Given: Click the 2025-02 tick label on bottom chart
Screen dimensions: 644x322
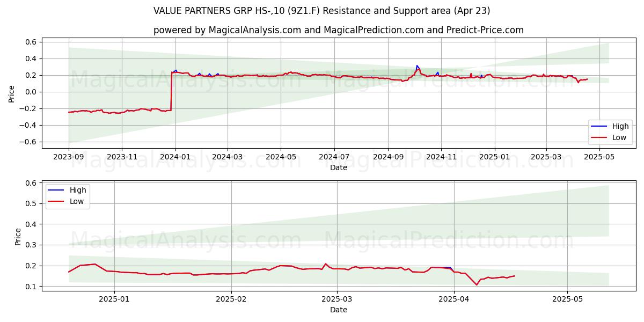Looking at the screenshot, I should click(x=232, y=299).
